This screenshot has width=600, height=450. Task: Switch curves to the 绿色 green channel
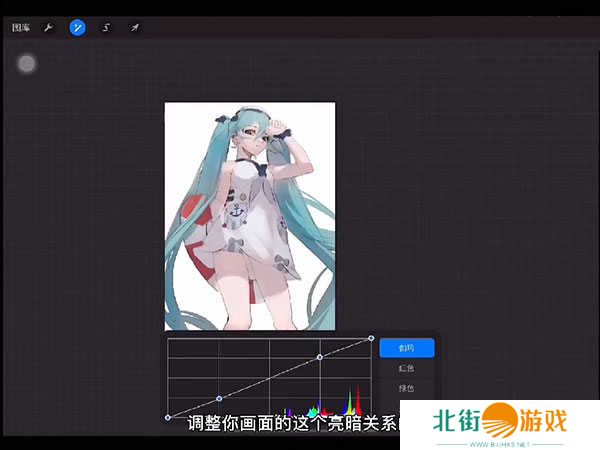tap(407, 388)
